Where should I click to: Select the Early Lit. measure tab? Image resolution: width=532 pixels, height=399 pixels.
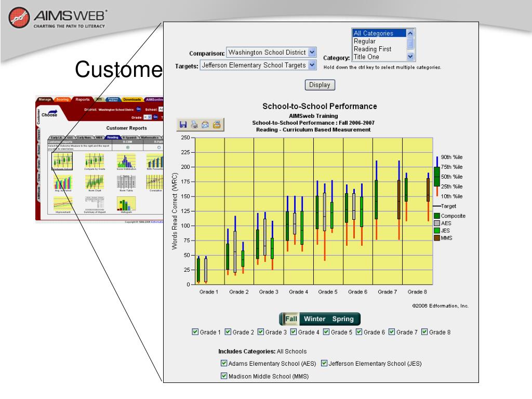[57, 137]
